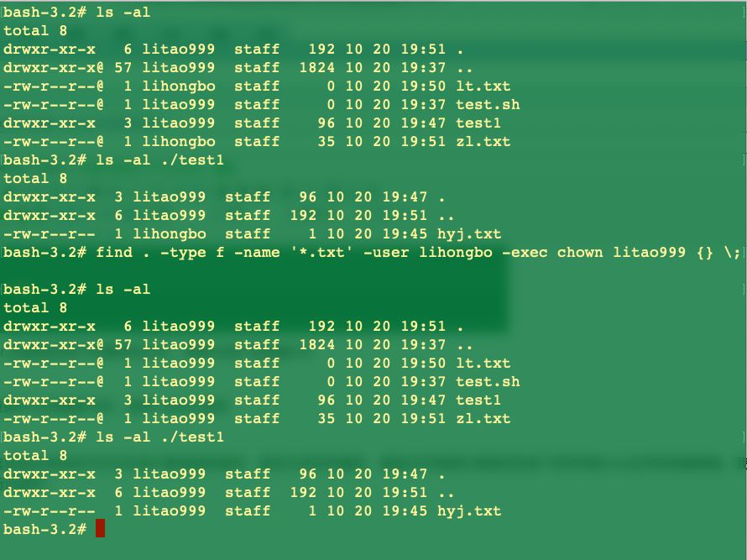
Task: Click the size 1824 in first listing
Action: pyautogui.click(x=316, y=67)
